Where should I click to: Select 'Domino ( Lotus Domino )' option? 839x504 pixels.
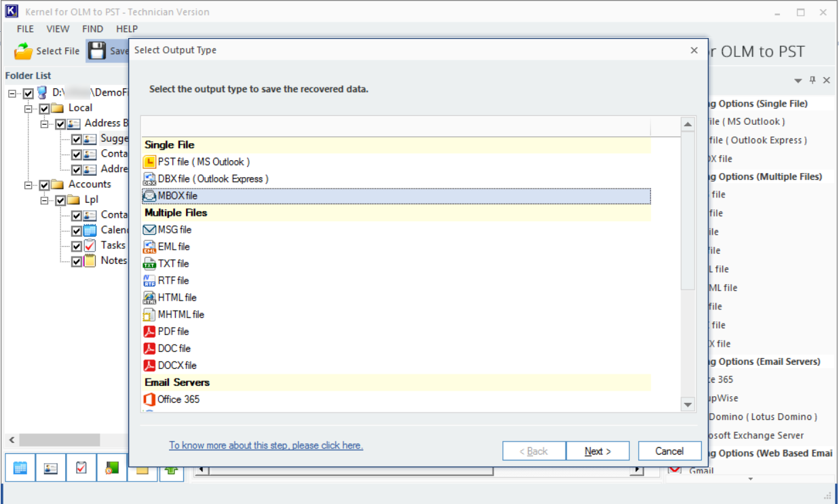pos(763,416)
